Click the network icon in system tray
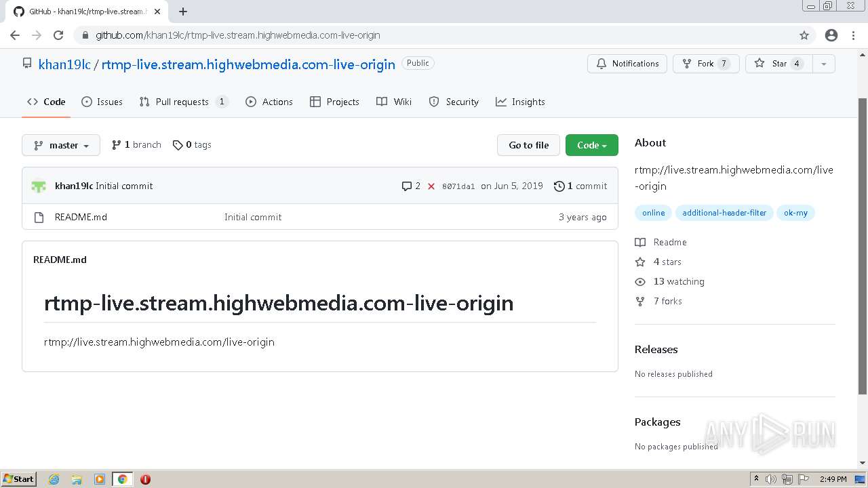 pos(787,479)
